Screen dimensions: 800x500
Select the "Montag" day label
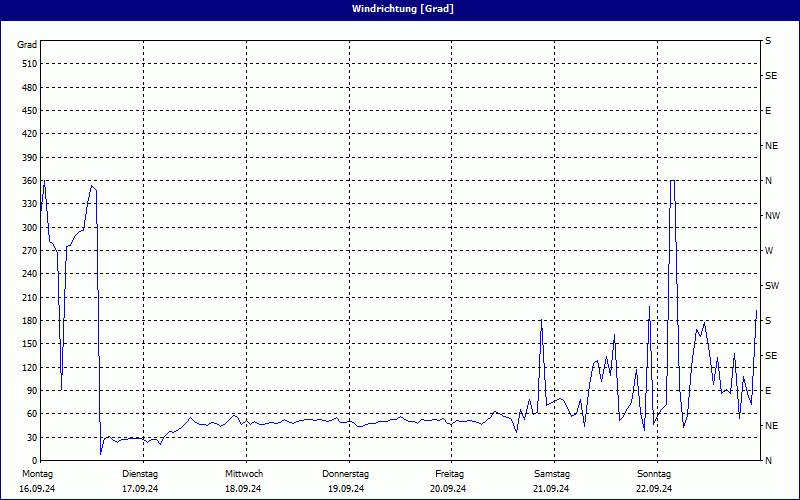pyautogui.click(x=37, y=474)
